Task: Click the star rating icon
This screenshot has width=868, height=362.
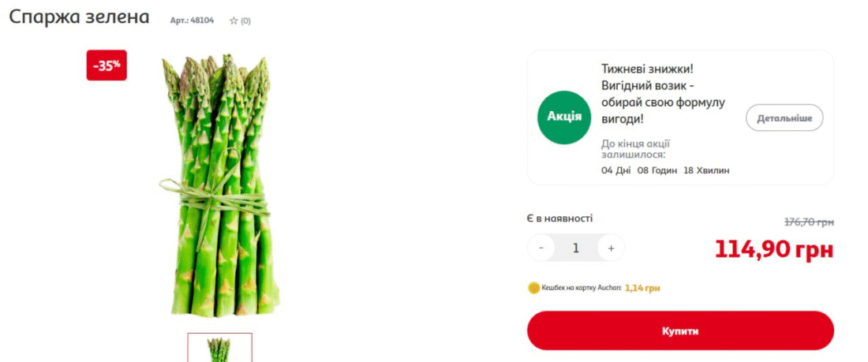Action: coord(234,21)
